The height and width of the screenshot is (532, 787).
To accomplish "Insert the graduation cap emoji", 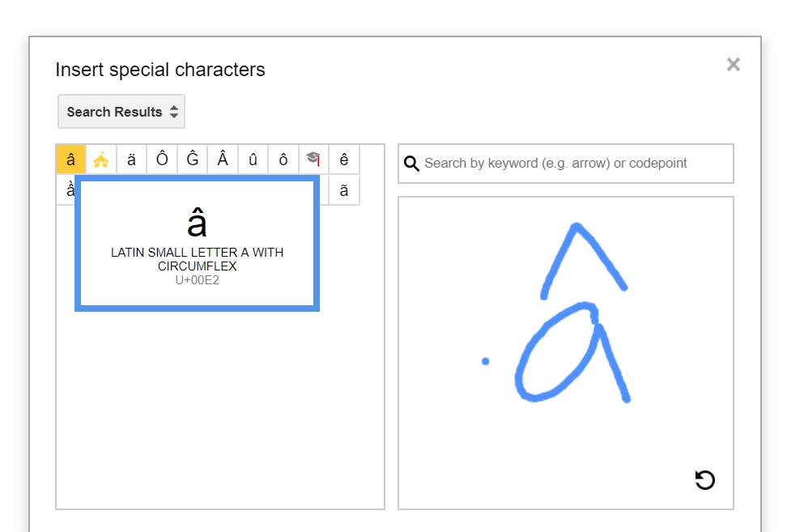I will tap(313, 160).
